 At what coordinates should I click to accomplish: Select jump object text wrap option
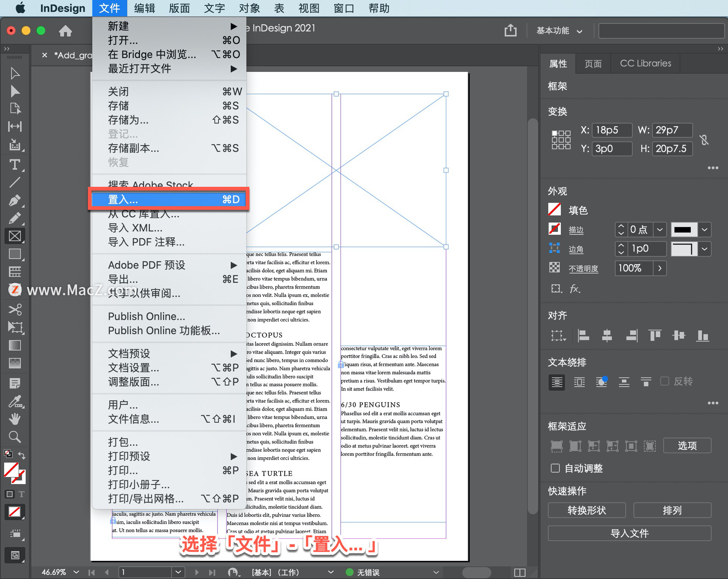(x=624, y=382)
